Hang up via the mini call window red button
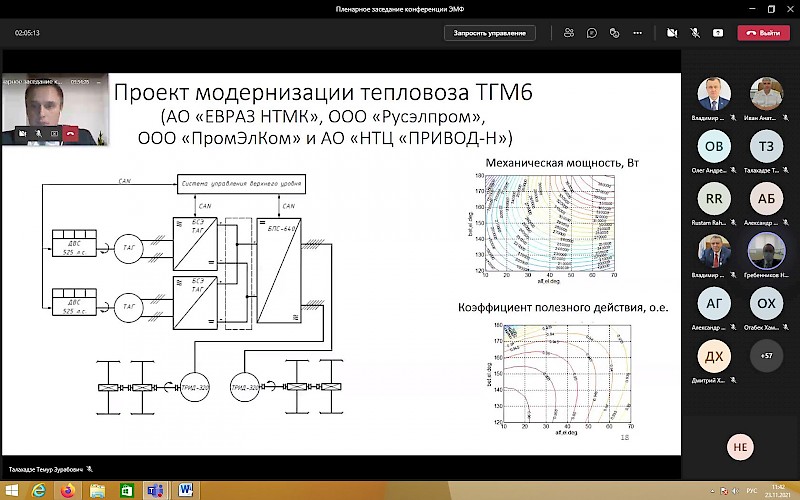 [x=69, y=132]
